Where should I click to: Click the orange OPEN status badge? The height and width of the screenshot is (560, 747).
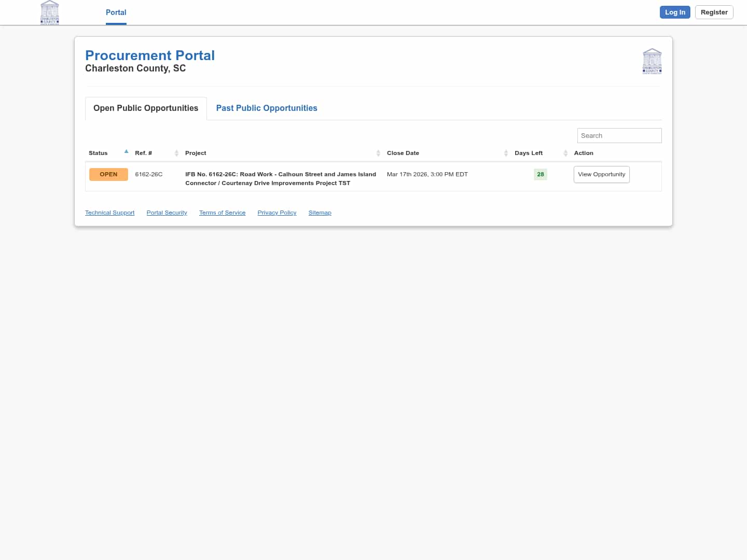(108, 174)
